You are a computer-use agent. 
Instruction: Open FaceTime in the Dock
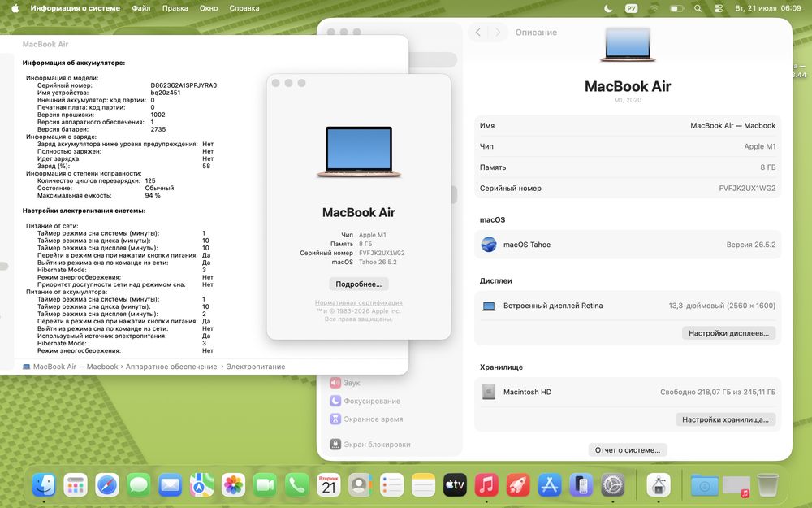click(x=266, y=486)
